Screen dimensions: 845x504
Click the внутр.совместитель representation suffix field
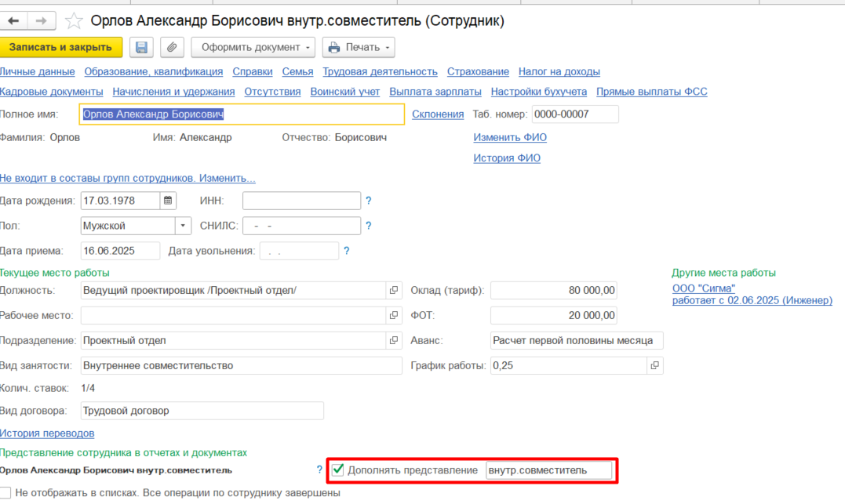pyautogui.click(x=549, y=470)
